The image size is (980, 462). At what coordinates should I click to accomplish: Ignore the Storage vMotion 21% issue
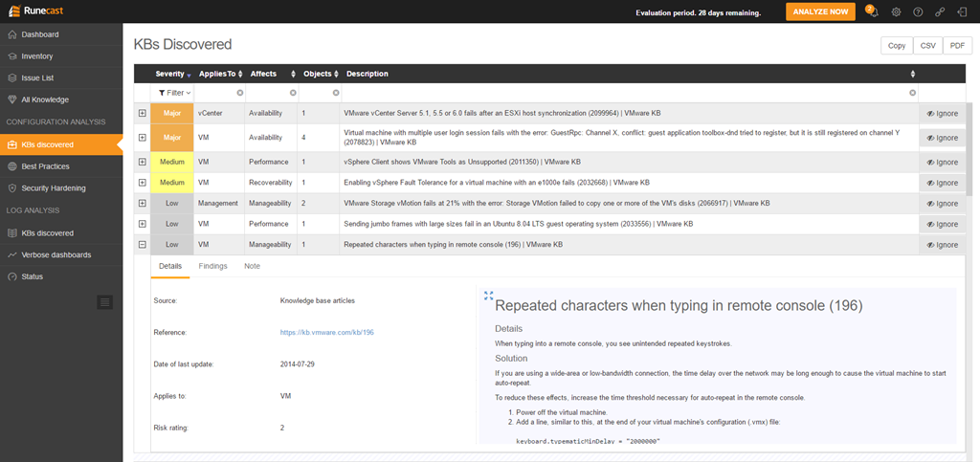point(943,204)
